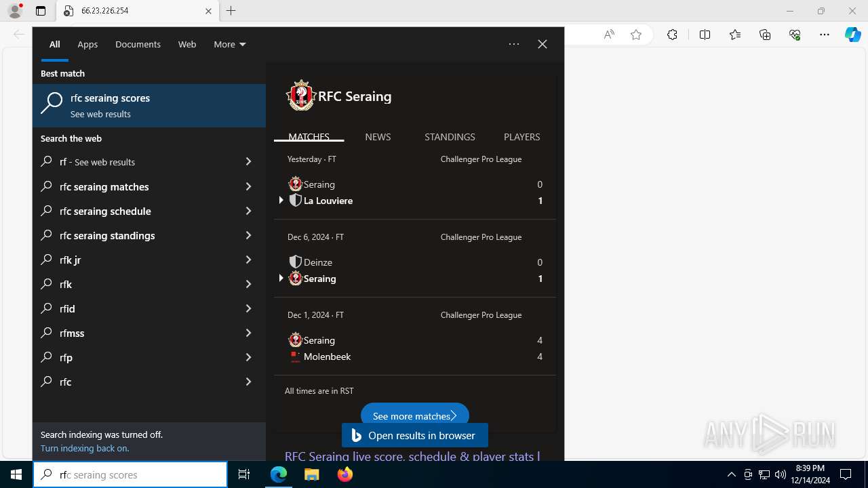The width and height of the screenshot is (868, 488).
Task: Click the Molenbeek crest icon
Action: point(295,357)
